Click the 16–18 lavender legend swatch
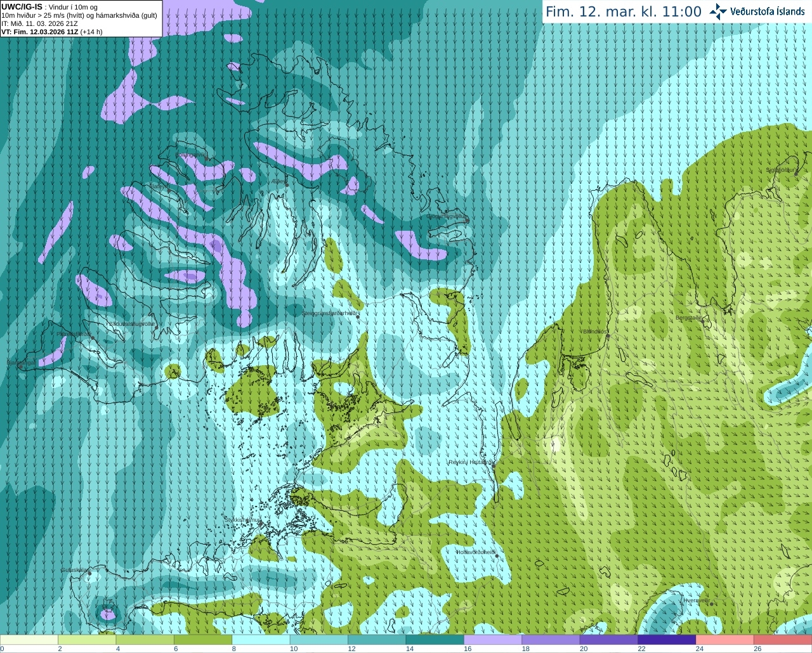Image resolution: width=812 pixels, height=653 pixels. [493, 640]
